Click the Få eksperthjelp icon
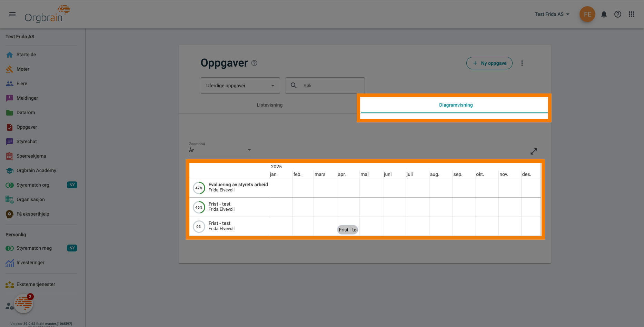 [x=10, y=214]
